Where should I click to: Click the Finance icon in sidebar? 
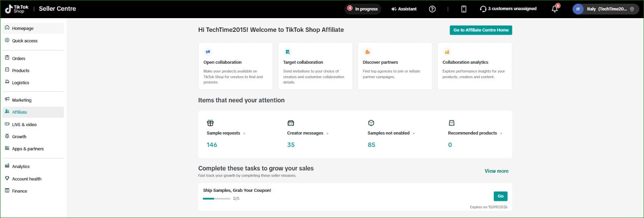tap(7, 191)
